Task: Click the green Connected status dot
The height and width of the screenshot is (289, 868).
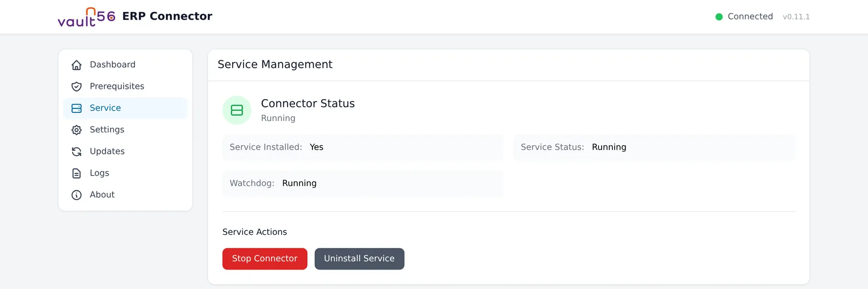Action: (x=719, y=17)
